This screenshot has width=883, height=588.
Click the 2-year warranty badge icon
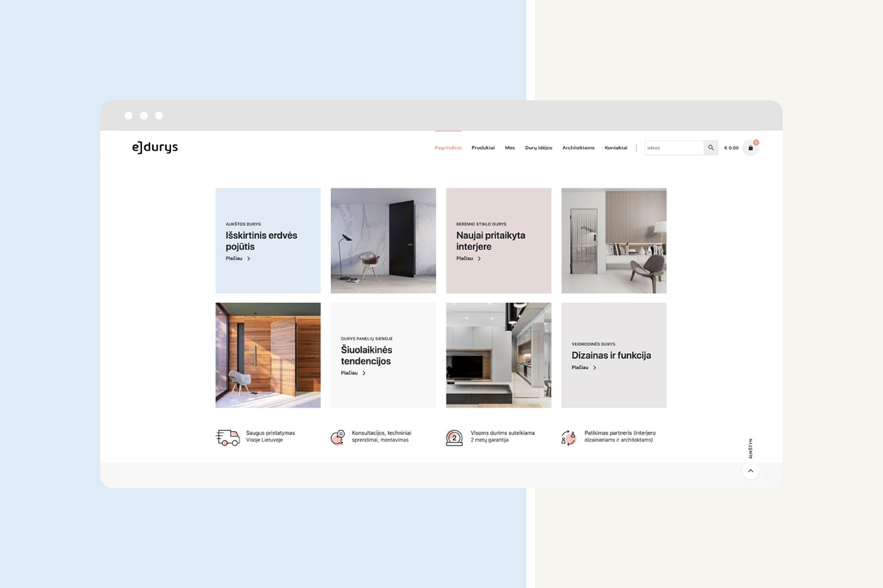[x=454, y=437]
